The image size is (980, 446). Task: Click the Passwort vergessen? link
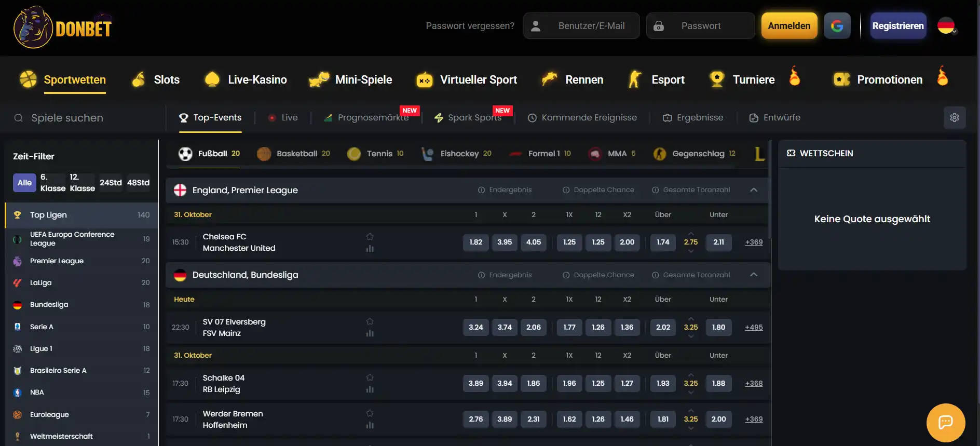pyautogui.click(x=470, y=26)
